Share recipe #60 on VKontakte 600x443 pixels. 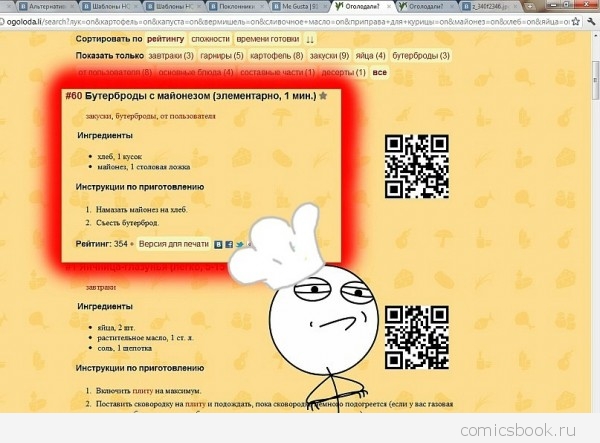point(218,244)
